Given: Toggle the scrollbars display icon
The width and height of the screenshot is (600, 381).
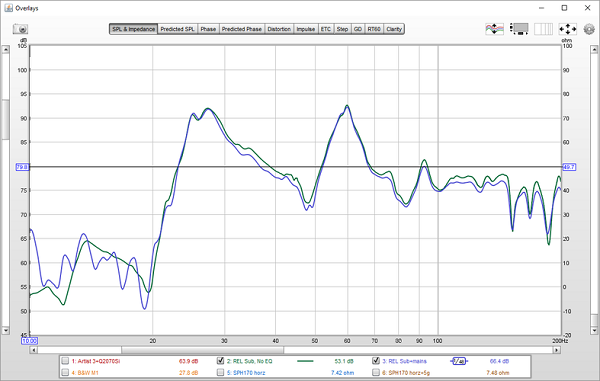Looking at the screenshot, I should click(519, 29).
